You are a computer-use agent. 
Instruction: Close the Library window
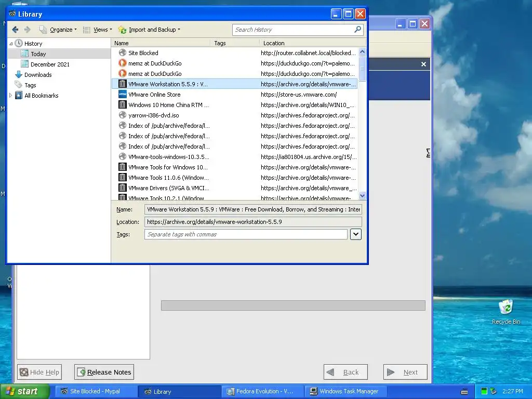point(360,14)
